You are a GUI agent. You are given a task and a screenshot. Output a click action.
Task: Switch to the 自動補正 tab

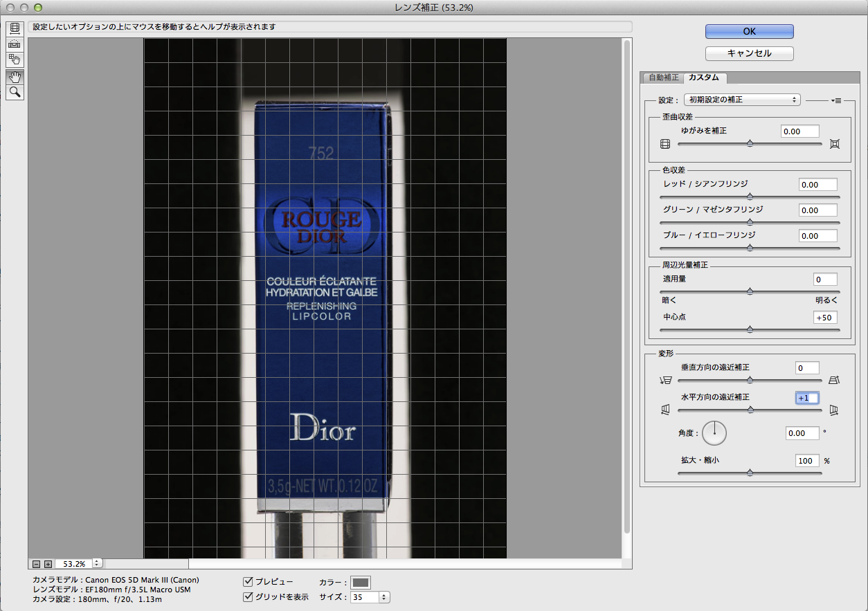click(x=662, y=77)
